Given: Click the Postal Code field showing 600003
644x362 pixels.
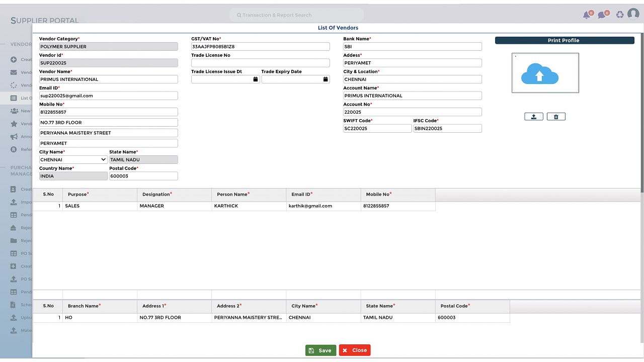Looking at the screenshot, I should coord(143,176).
